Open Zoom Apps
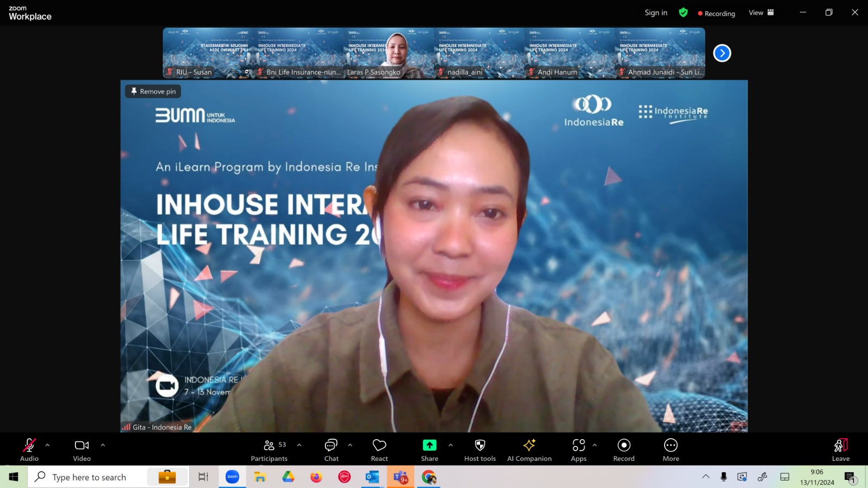 (x=579, y=450)
